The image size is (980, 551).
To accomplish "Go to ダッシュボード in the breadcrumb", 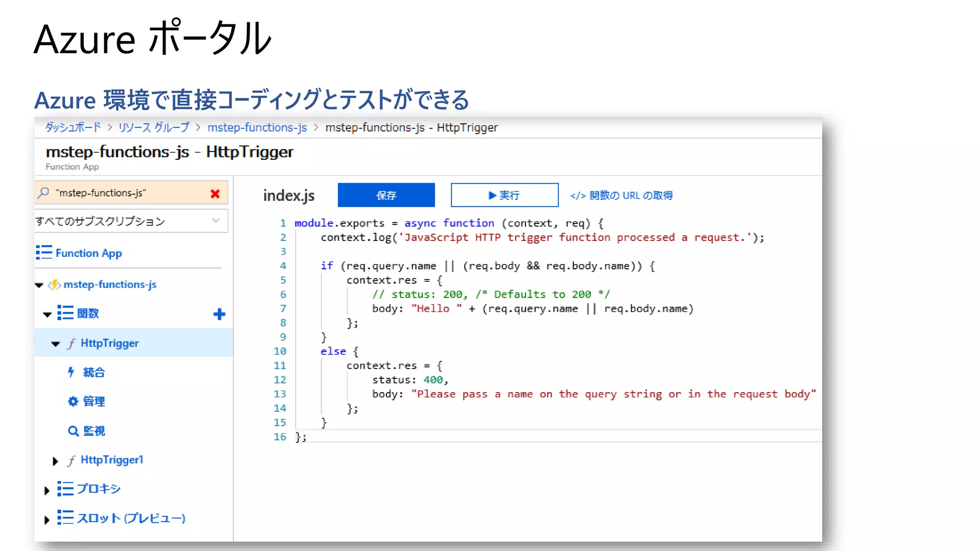I will [x=73, y=127].
